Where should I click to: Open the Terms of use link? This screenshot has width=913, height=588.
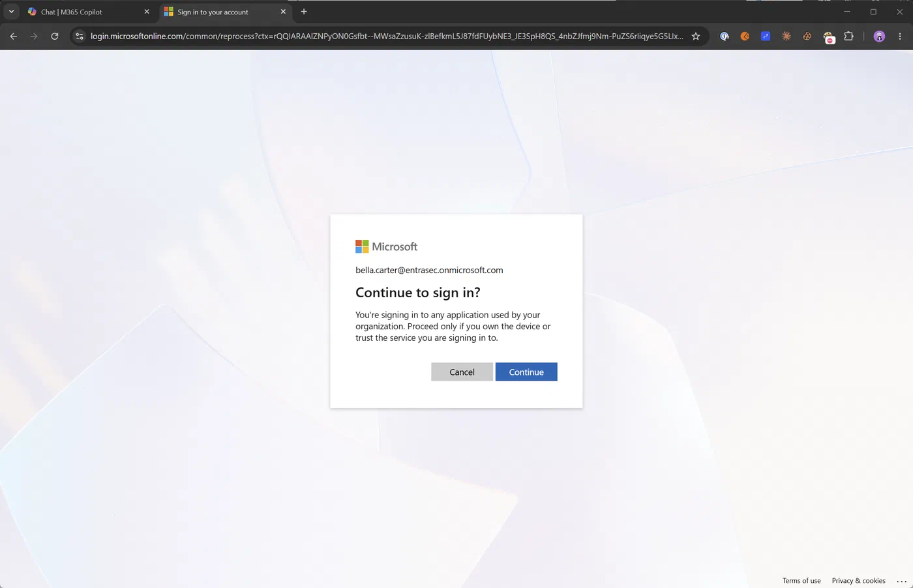(801, 580)
